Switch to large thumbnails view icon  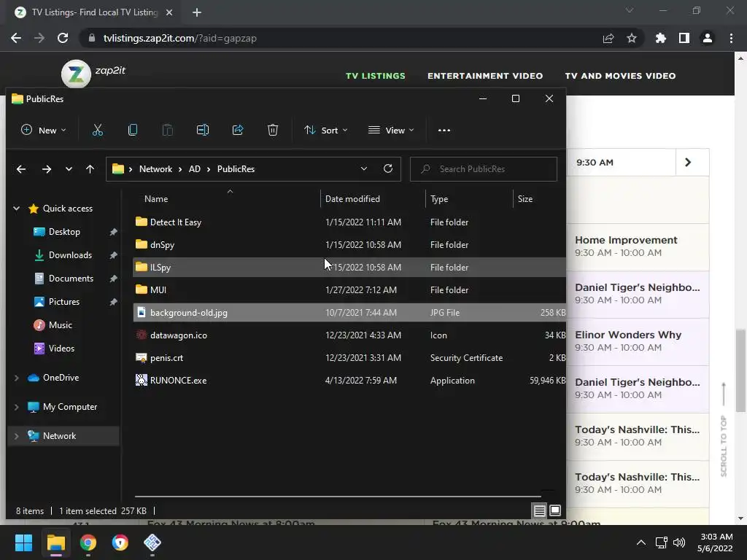click(555, 511)
